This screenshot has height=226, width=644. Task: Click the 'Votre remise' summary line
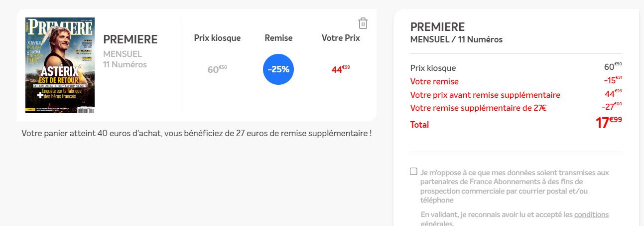(434, 81)
